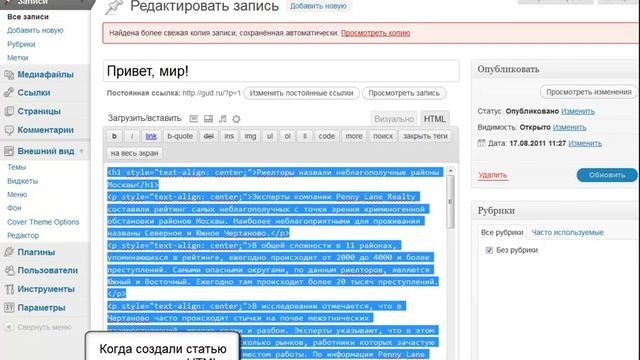The image size is (640, 360).
Task: Open Фон under Внешний вид
Action: 14,208
